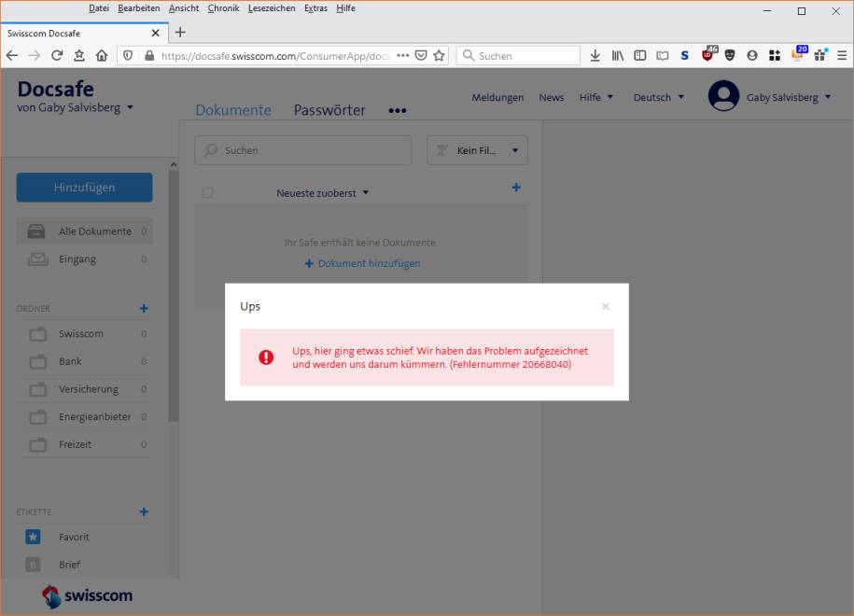Click the document Suchen search field
Screen dimensions: 854x616
(302, 150)
